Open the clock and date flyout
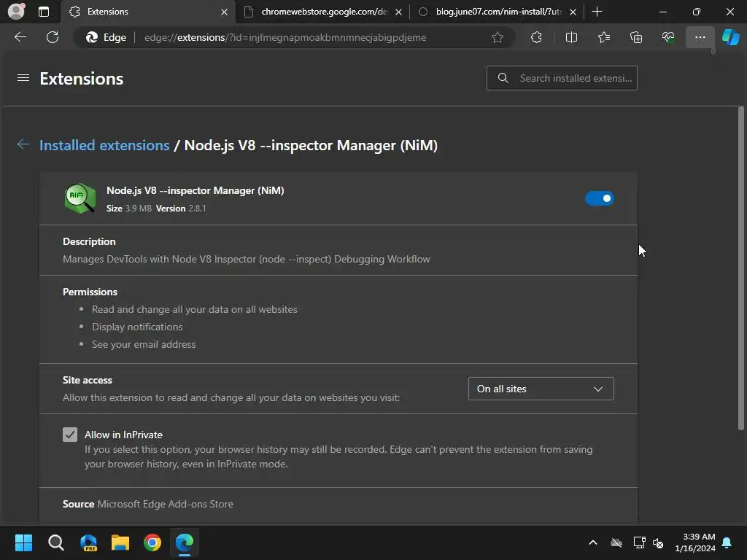The width and height of the screenshot is (747, 560). tap(694, 542)
